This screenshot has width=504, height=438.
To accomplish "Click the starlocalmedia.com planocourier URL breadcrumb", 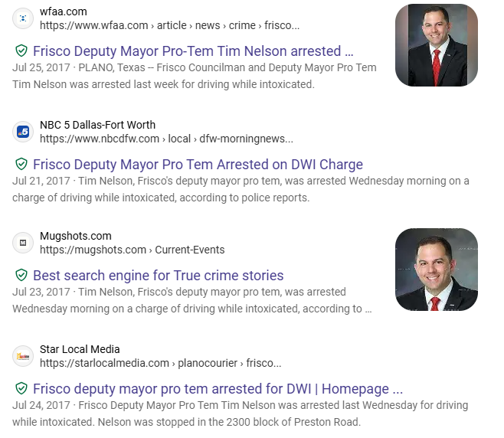I will tap(160, 363).
